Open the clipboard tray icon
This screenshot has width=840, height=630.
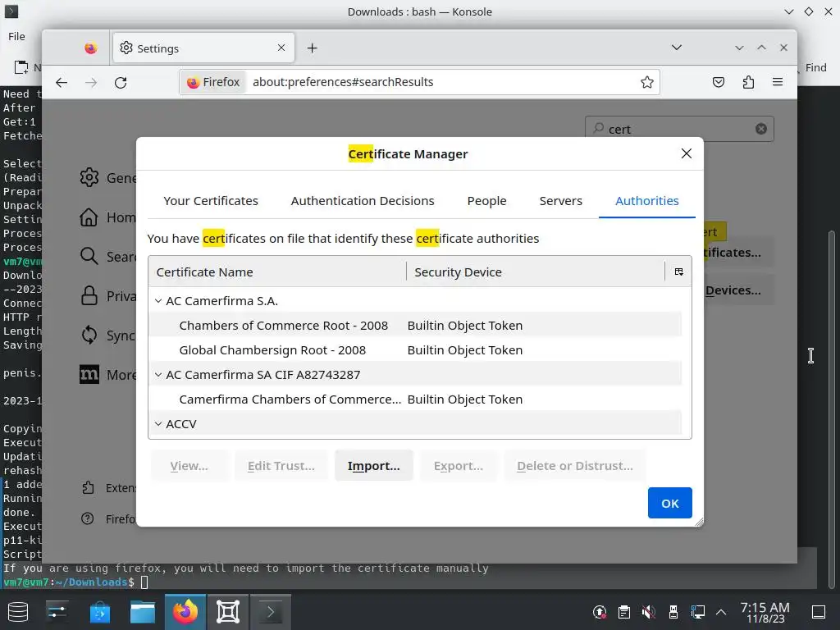point(624,612)
